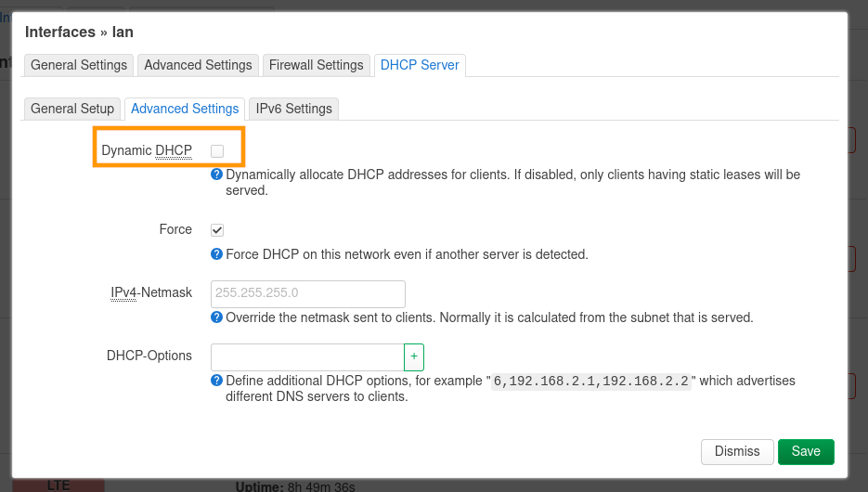This screenshot has width=868, height=492.
Task: Click the IPv4-Netmask label text
Action: 151,292
